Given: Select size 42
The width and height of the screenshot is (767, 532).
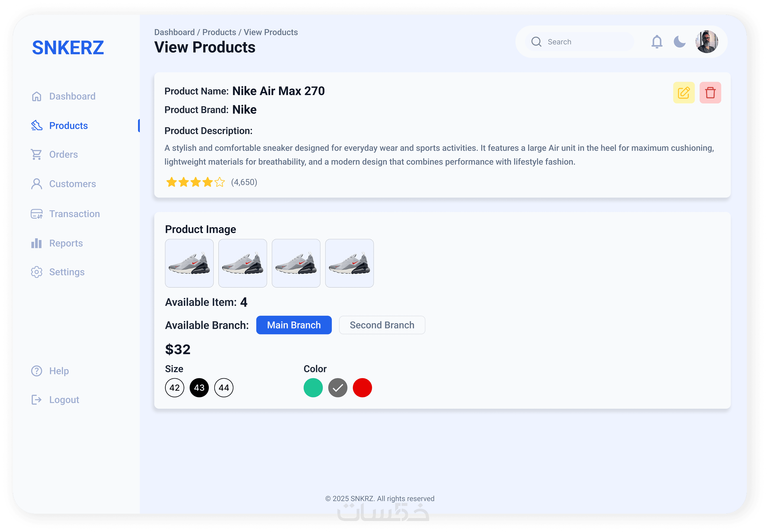Looking at the screenshot, I should click(x=174, y=387).
